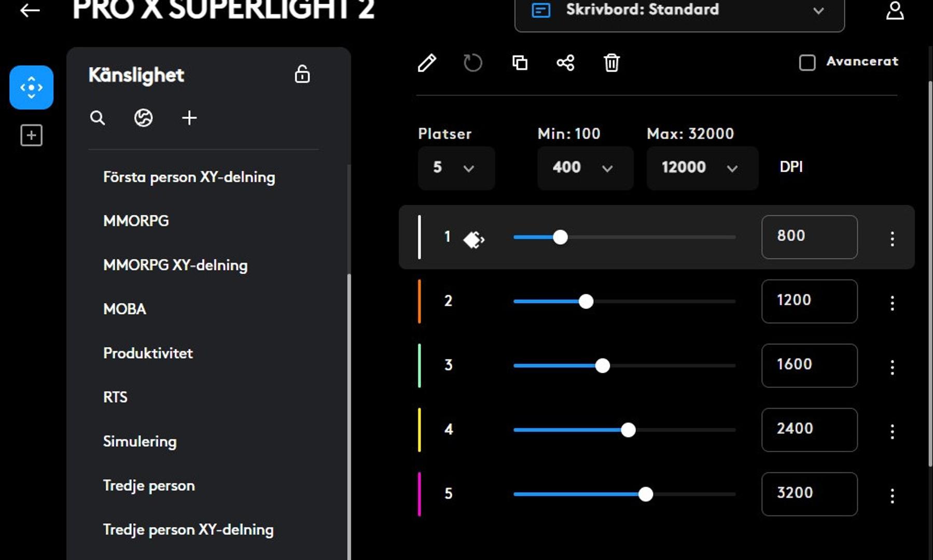Add a new sensitivity preset
Image resolution: width=933 pixels, height=560 pixels.
(189, 118)
